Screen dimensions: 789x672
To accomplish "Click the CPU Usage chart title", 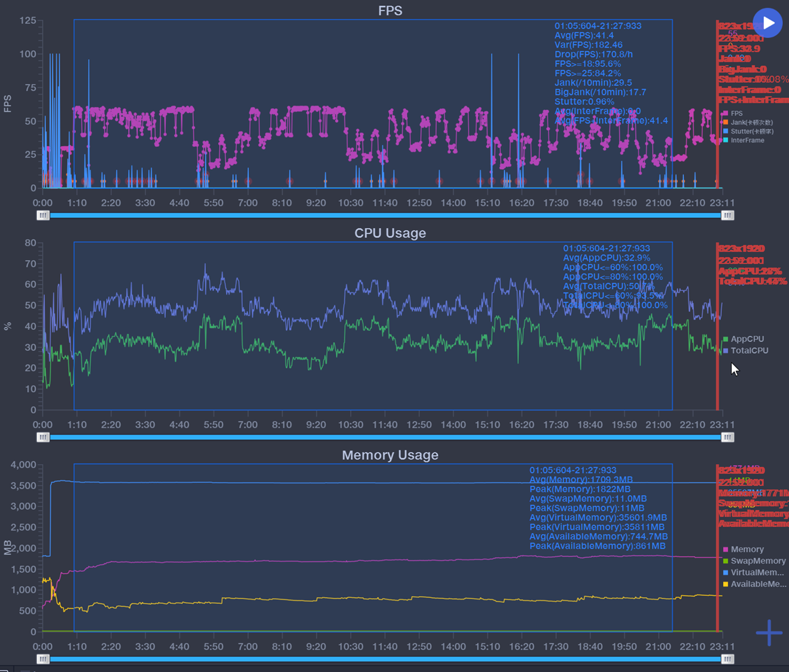I will click(x=390, y=233).
